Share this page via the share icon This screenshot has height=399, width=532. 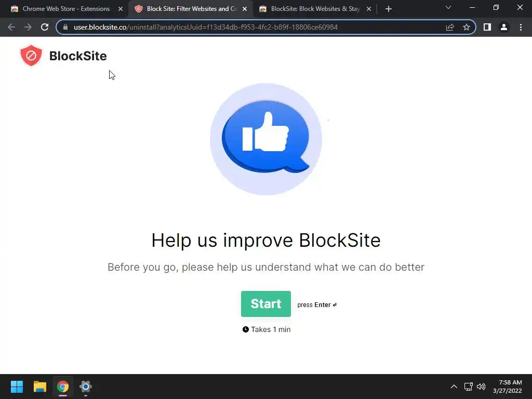[x=450, y=27]
